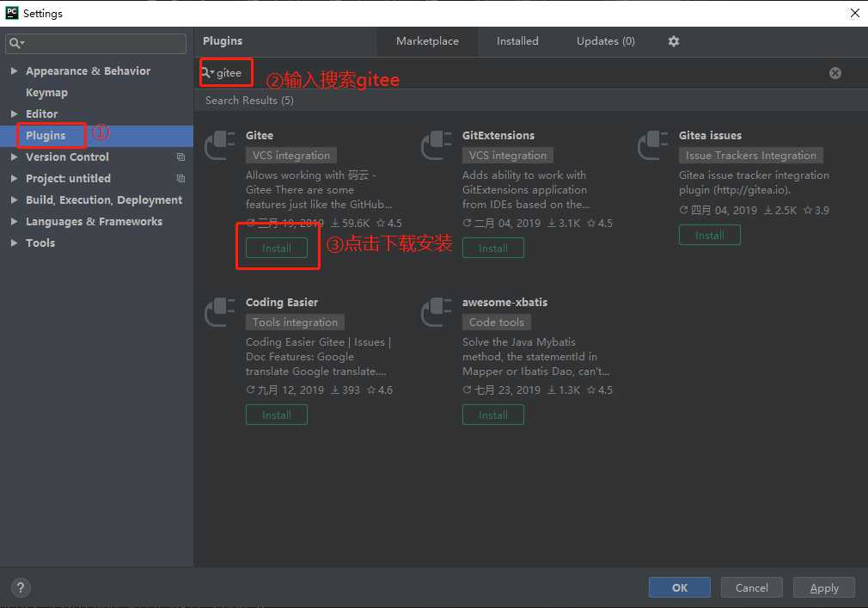
Task: Open the Updates (0) tab
Action: pos(606,41)
